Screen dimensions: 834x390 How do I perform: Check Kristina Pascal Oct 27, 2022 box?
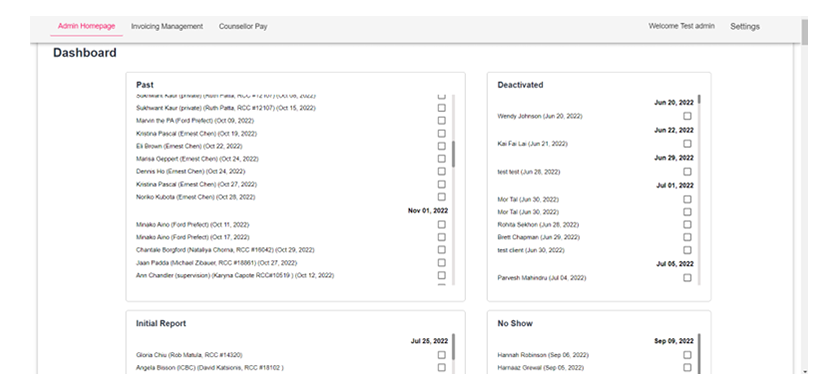pyautogui.click(x=441, y=184)
